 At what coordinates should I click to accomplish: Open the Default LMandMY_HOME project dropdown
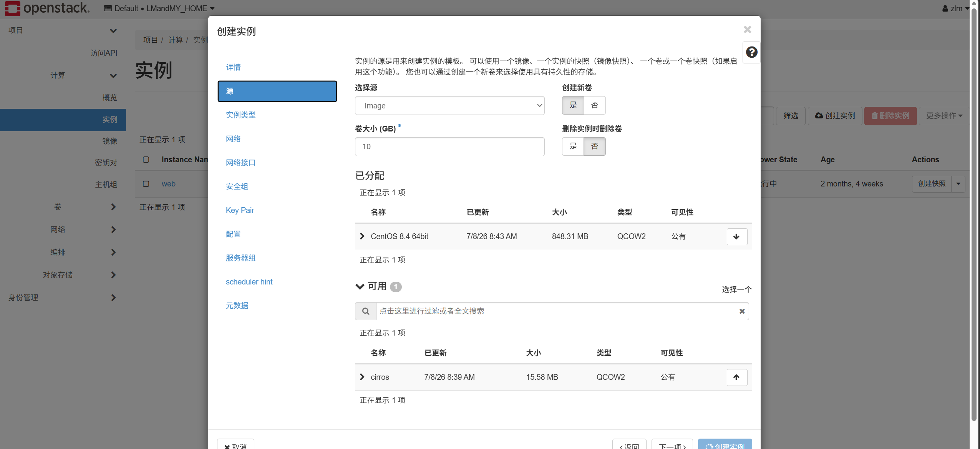159,8
